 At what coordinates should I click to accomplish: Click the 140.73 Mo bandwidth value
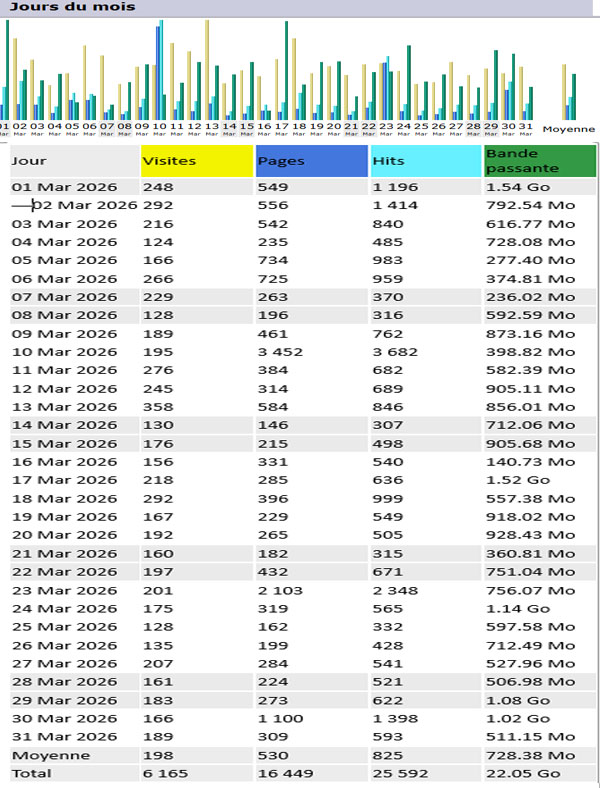(531, 462)
